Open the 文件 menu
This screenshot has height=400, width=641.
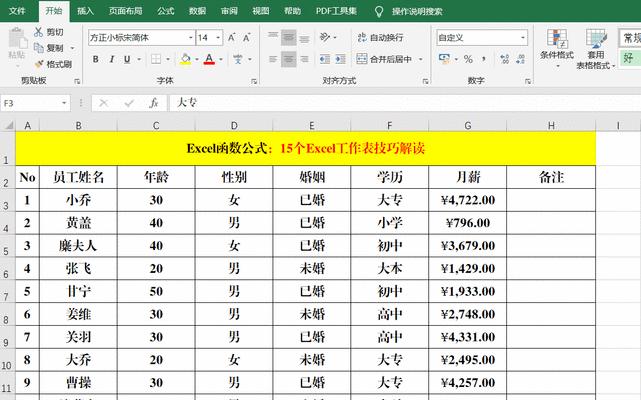click(17, 11)
